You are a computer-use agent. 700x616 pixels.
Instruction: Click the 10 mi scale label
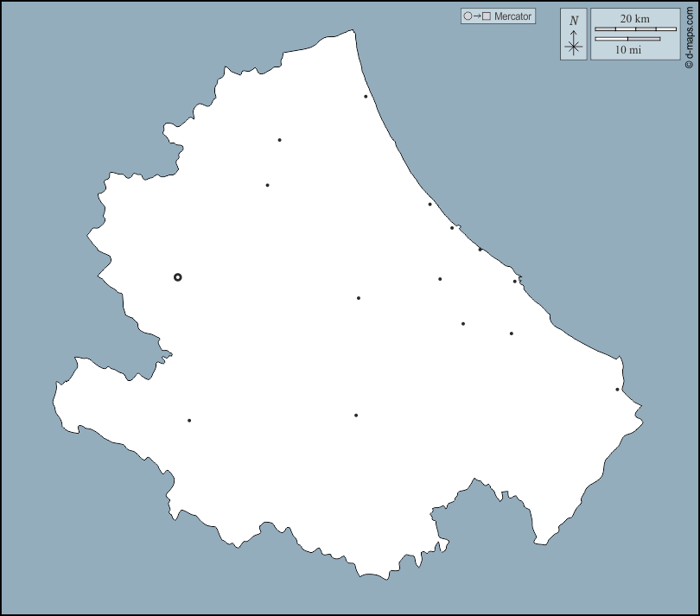pyautogui.click(x=628, y=49)
